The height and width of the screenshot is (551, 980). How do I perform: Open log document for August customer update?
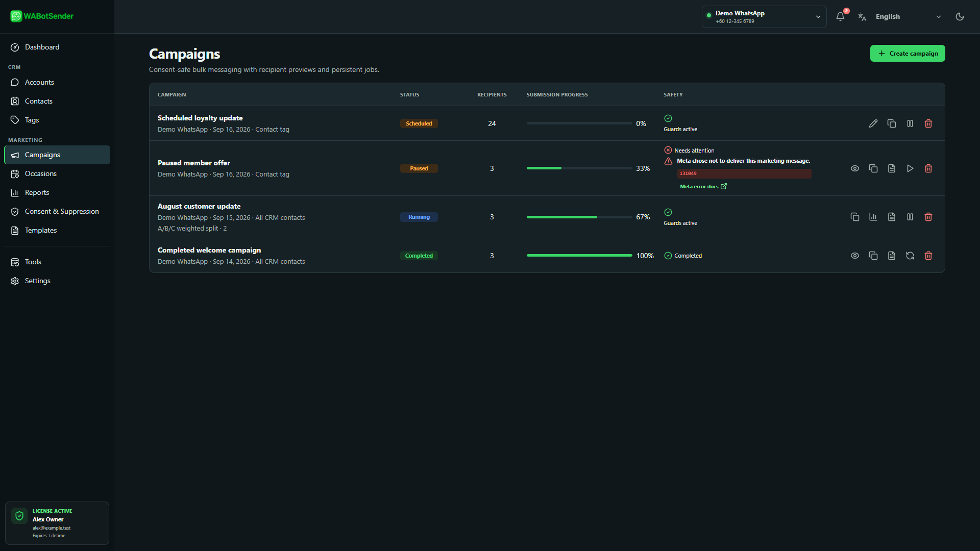pos(892,217)
